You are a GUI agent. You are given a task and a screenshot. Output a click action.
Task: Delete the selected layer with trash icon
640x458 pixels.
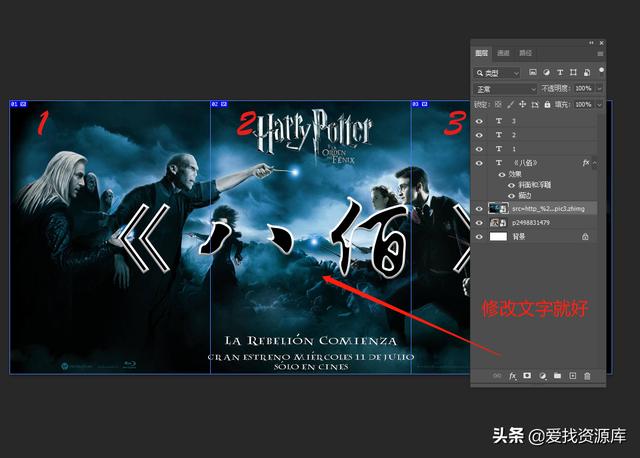[x=587, y=376]
